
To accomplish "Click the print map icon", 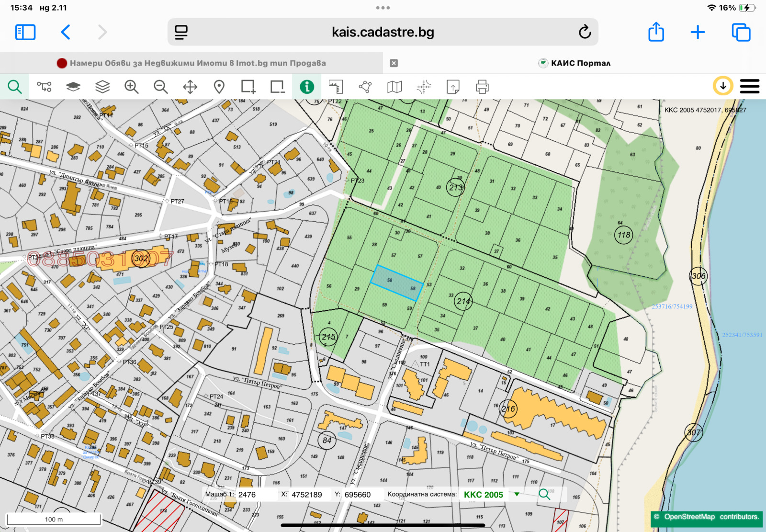I will coord(482,87).
